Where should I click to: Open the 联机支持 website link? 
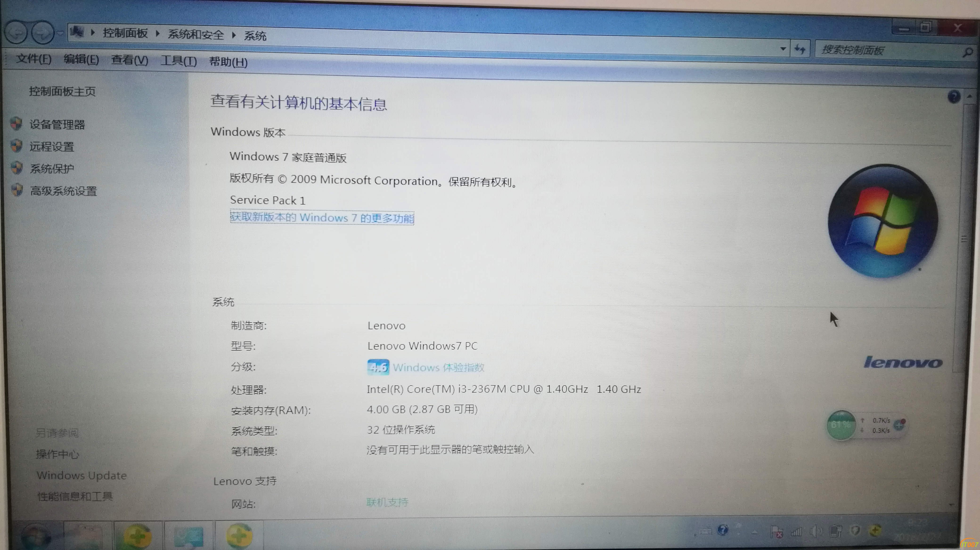tap(387, 502)
